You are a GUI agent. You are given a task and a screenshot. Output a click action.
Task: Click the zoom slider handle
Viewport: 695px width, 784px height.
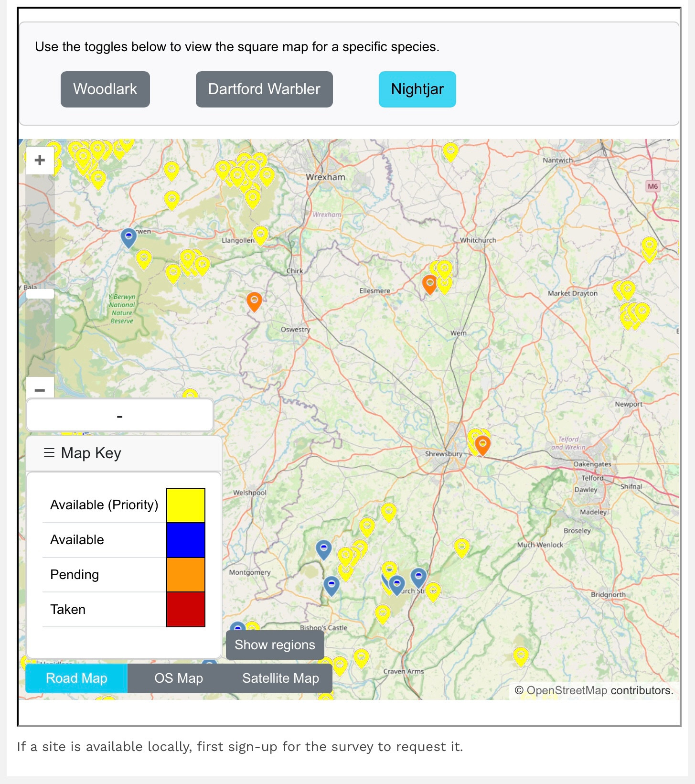(x=40, y=294)
